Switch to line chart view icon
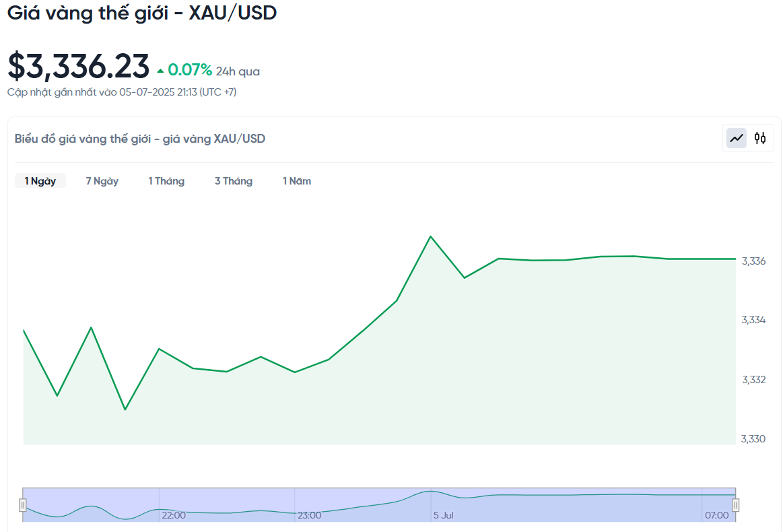Screen dimensions: 783x532 (736, 138)
